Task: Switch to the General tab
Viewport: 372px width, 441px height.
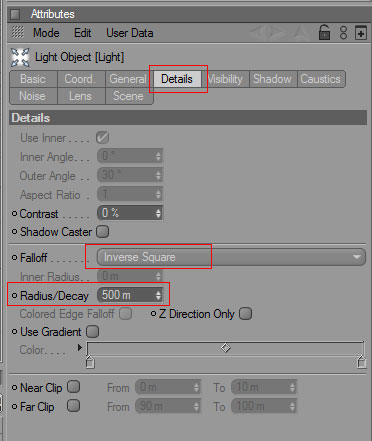Action: (x=128, y=79)
